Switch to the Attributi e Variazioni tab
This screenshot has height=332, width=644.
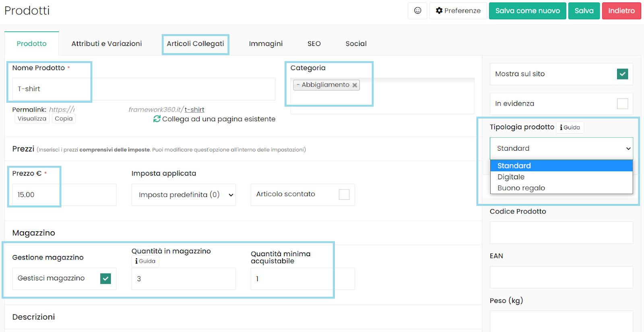point(107,44)
